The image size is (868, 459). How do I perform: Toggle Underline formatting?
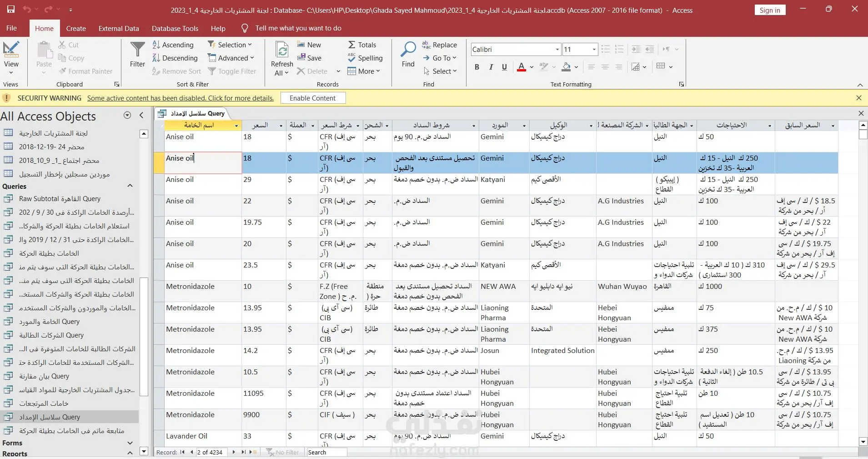click(504, 67)
